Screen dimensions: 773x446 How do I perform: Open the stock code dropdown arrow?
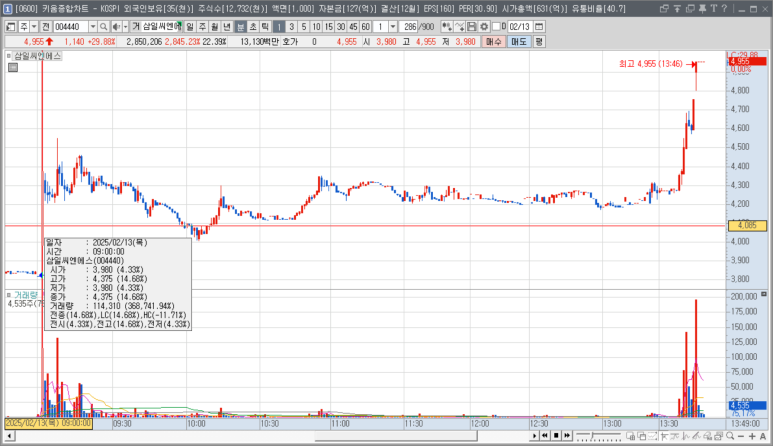93,27
